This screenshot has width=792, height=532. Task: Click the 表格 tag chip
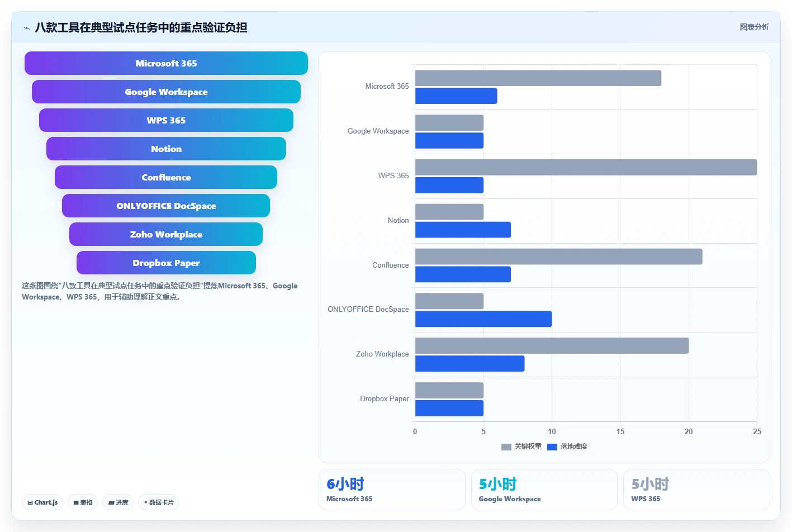(x=83, y=502)
